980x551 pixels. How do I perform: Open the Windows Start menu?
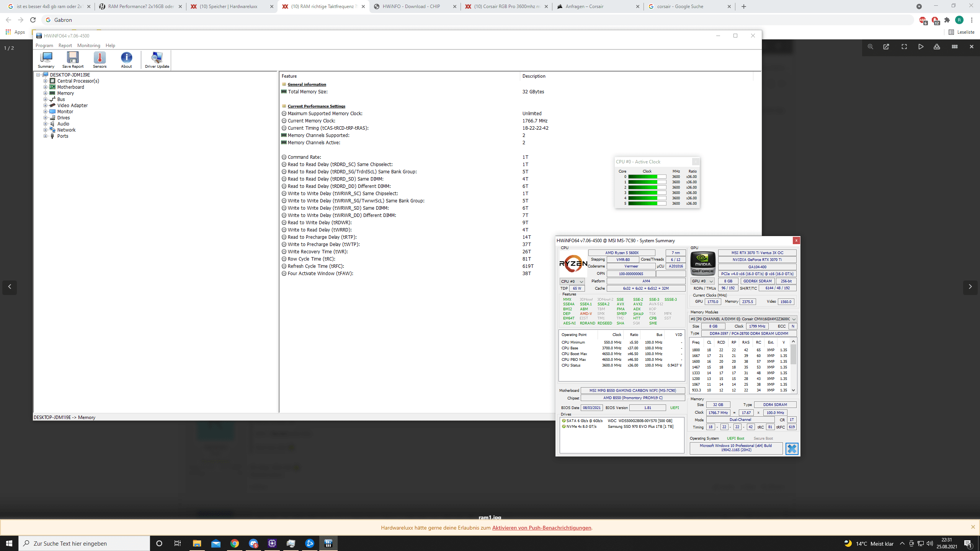[x=9, y=543]
